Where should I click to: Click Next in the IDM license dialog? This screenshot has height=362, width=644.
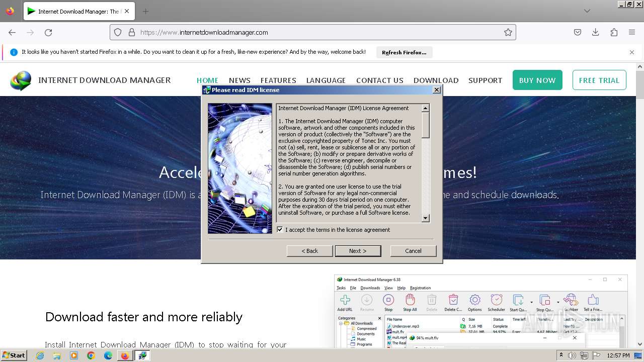[x=358, y=251]
